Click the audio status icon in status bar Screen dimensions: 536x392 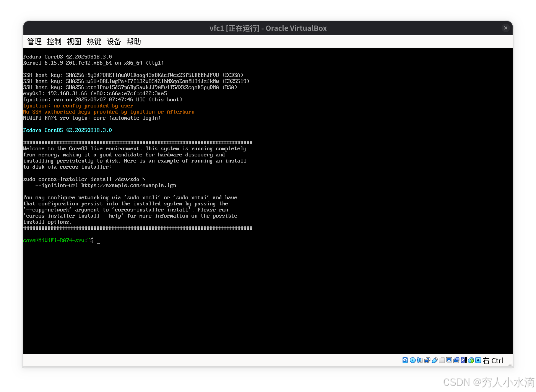(x=420, y=360)
